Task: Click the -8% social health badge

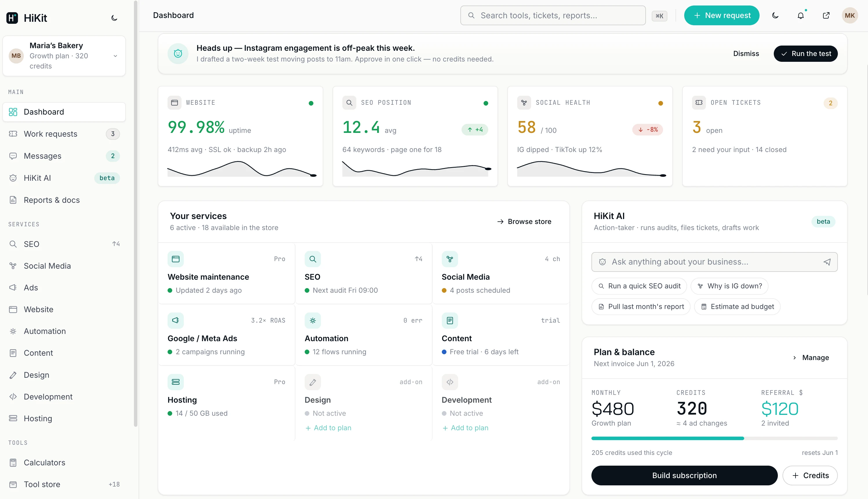Action: coord(647,130)
